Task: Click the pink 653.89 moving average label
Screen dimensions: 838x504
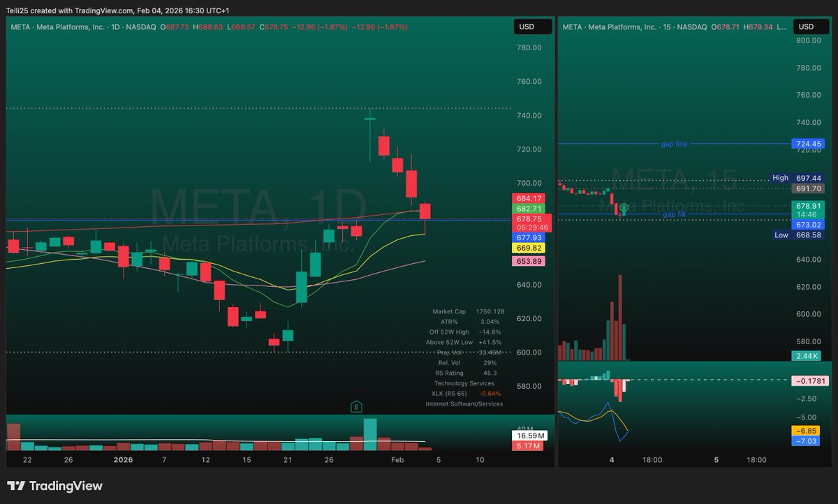Action: pos(529,261)
